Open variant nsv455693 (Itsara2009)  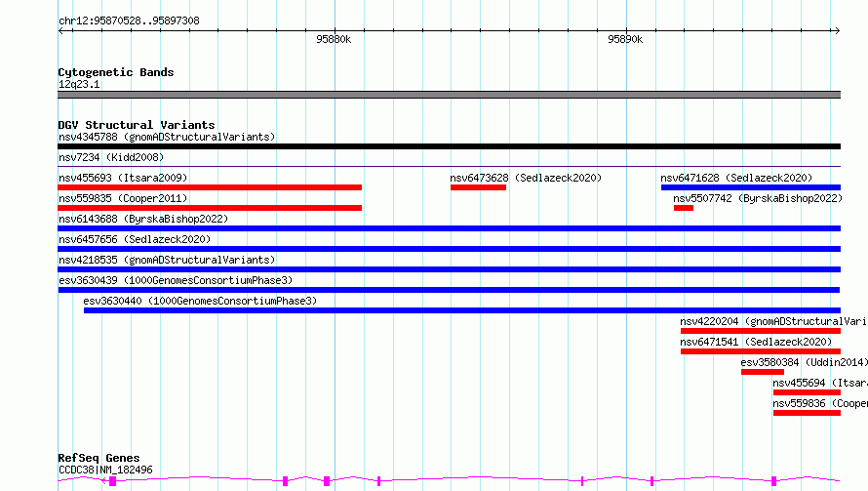click(123, 178)
